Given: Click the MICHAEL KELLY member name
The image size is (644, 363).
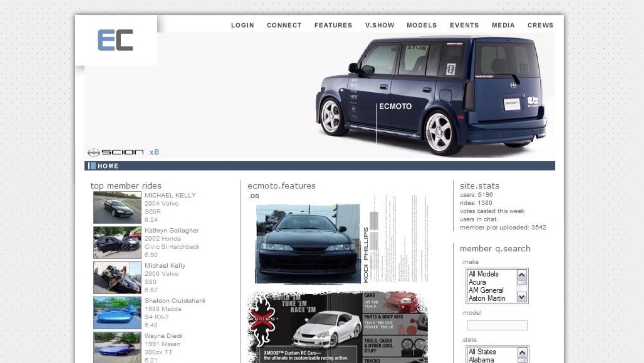Looking at the screenshot, I should (x=170, y=195).
